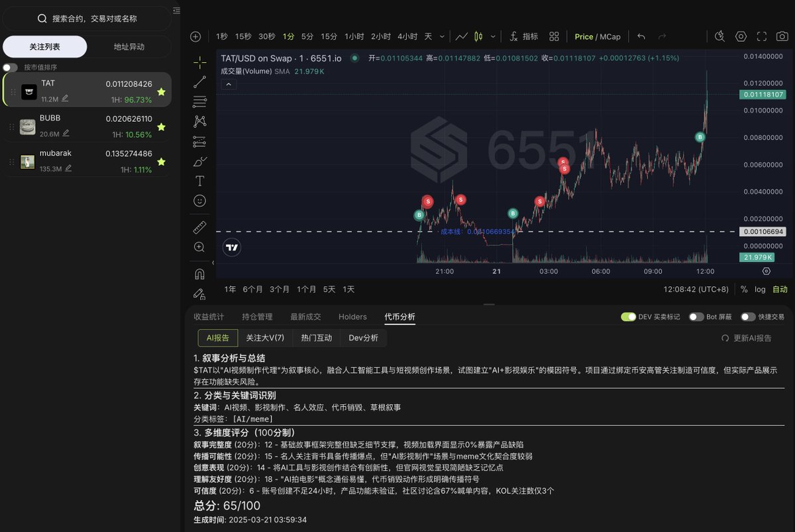The image size is (795, 532).
Task: Open the Dev分析 sub-tab
Action: [x=364, y=338]
